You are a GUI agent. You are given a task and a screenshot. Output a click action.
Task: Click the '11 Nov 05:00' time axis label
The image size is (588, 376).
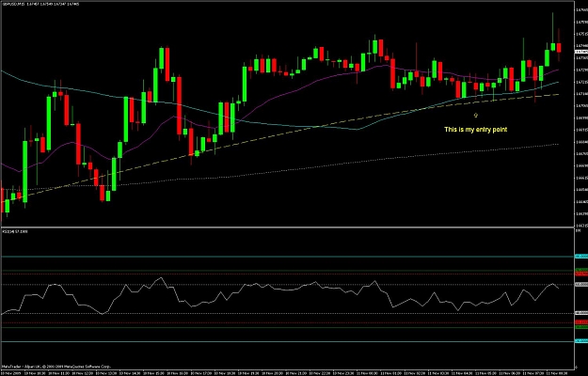pos(486,373)
